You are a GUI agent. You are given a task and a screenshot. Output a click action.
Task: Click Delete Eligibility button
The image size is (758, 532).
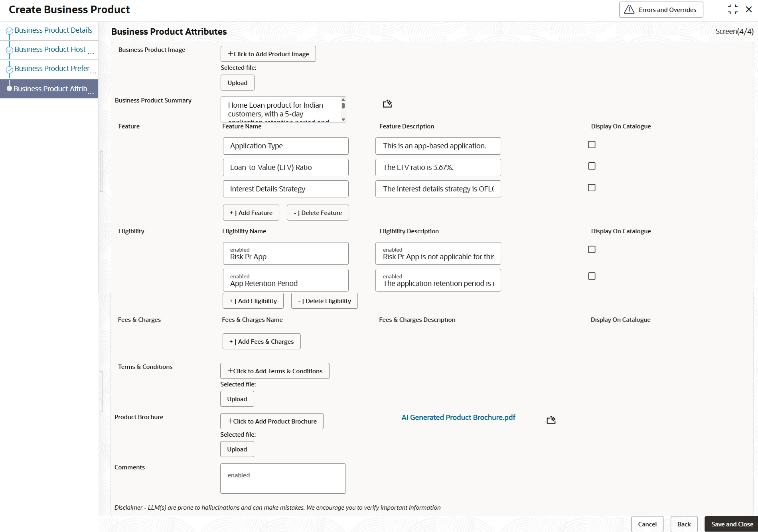point(324,301)
